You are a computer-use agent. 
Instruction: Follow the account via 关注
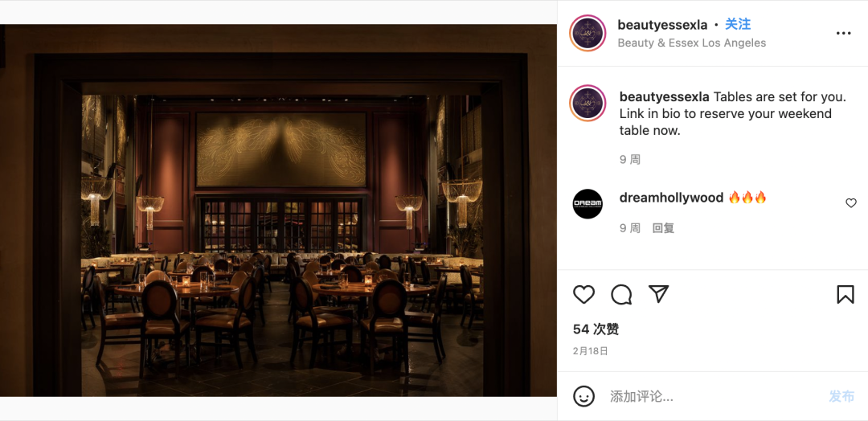pos(738,24)
